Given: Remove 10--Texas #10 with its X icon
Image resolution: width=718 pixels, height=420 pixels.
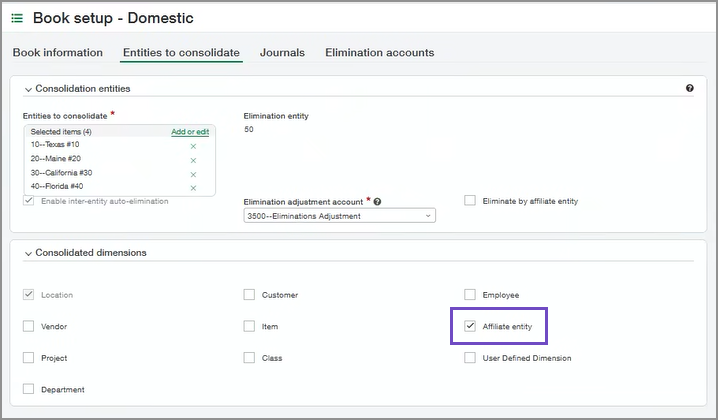Looking at the screenshot, I should (x=193, y=146).
